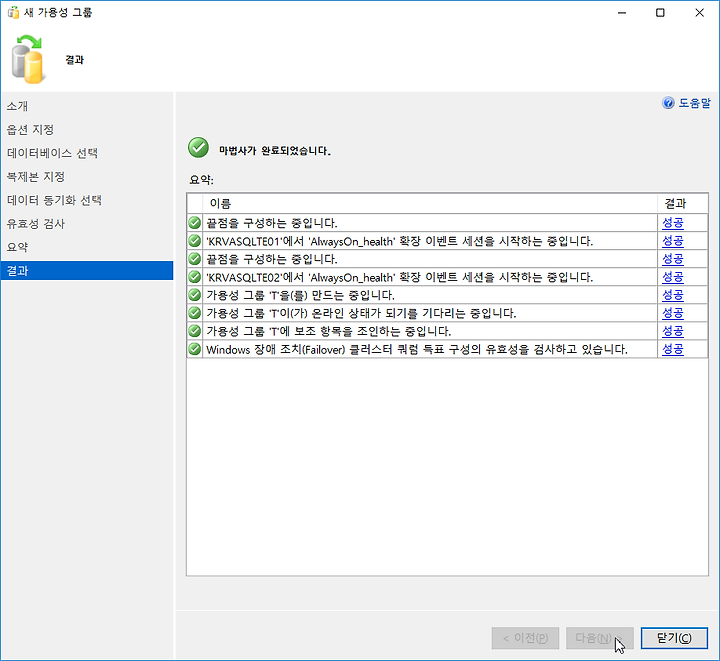
Task: Open 성공 link for Windows 장애 조치 quorum row
Action: pyautogui.click(x=673, y=349)
